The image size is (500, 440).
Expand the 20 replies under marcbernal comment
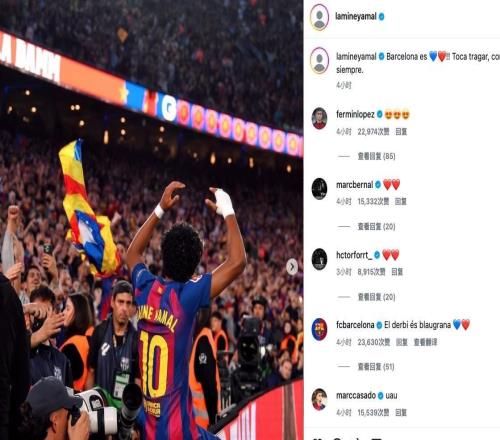point(376,227)
